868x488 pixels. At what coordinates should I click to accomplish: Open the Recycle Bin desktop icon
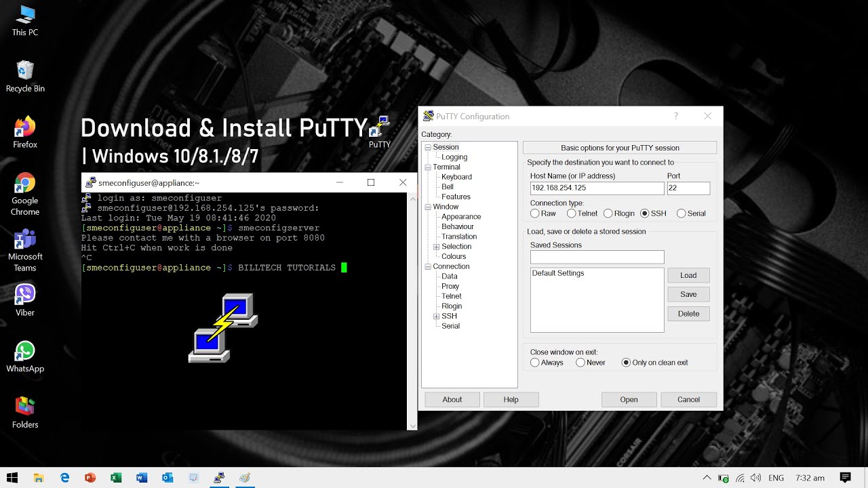pyautogui.click(x=25, y=76)
